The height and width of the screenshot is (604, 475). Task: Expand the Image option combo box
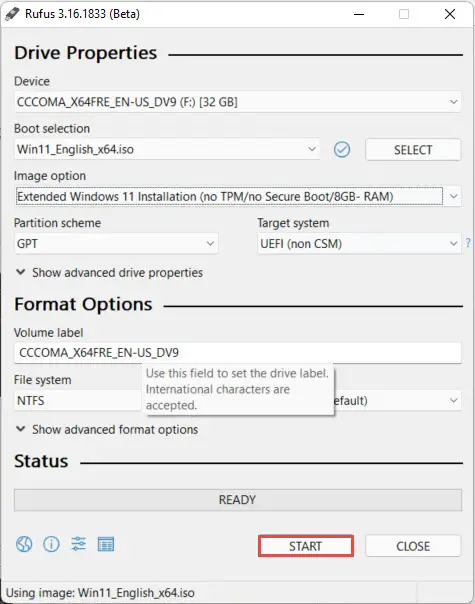pos(237,196)
